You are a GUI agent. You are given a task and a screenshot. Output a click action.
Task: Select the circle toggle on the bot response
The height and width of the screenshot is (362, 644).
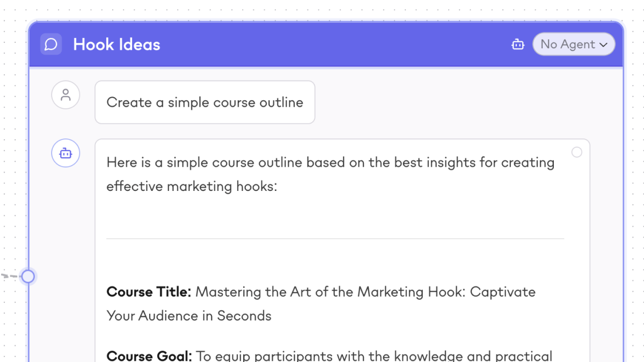tap(577, 152)
